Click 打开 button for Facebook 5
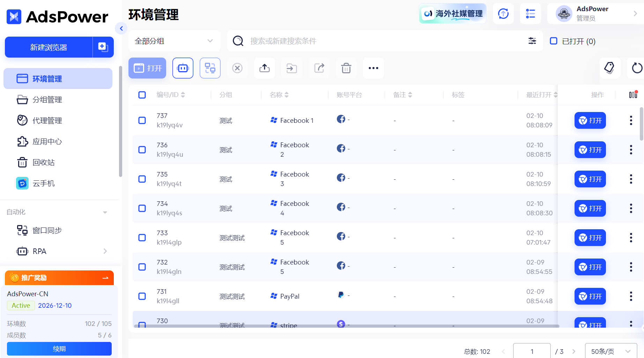 coord(590,238)
